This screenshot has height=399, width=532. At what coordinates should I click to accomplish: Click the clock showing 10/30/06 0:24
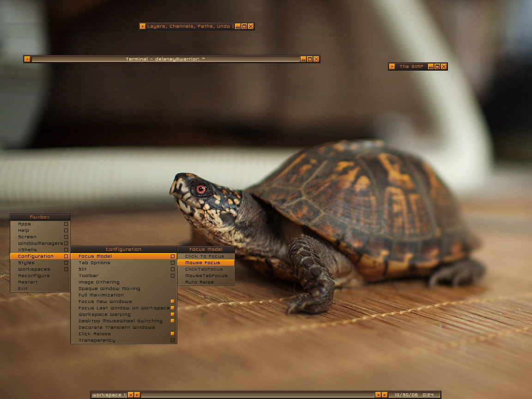414,394
